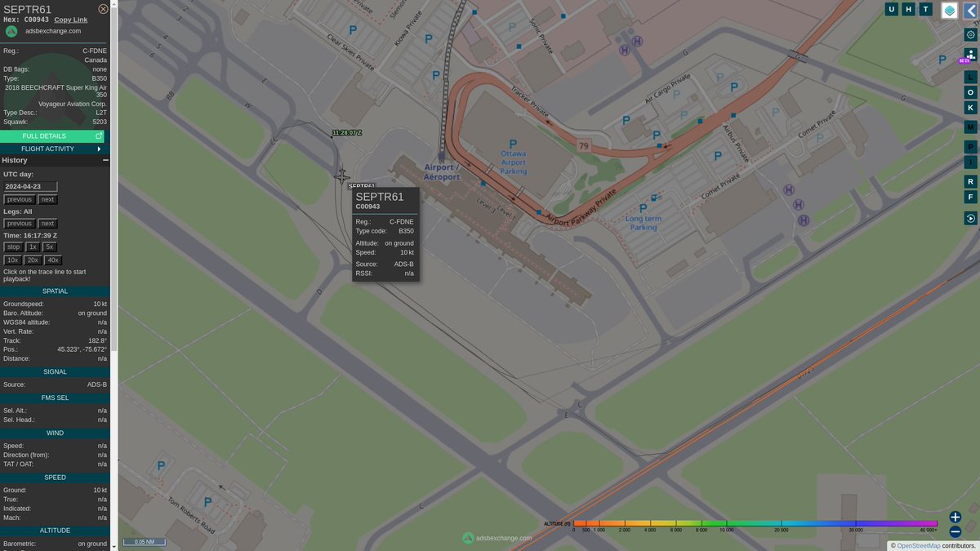The height and width of the screenshot is (551, 980).
Task: Stop the trace playback
Action: pyautogui.click(x=13, y=247)
